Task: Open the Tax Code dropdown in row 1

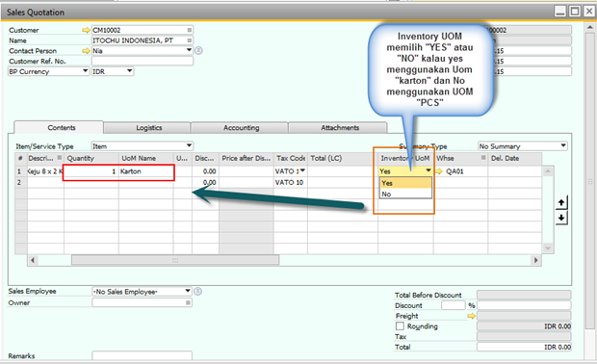Action: (302, 170)
